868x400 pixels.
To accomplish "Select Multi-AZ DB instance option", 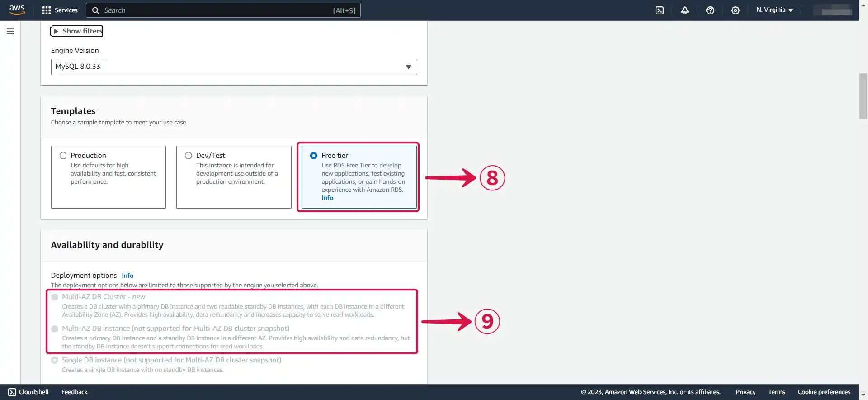I will click(x=55, y=329).
